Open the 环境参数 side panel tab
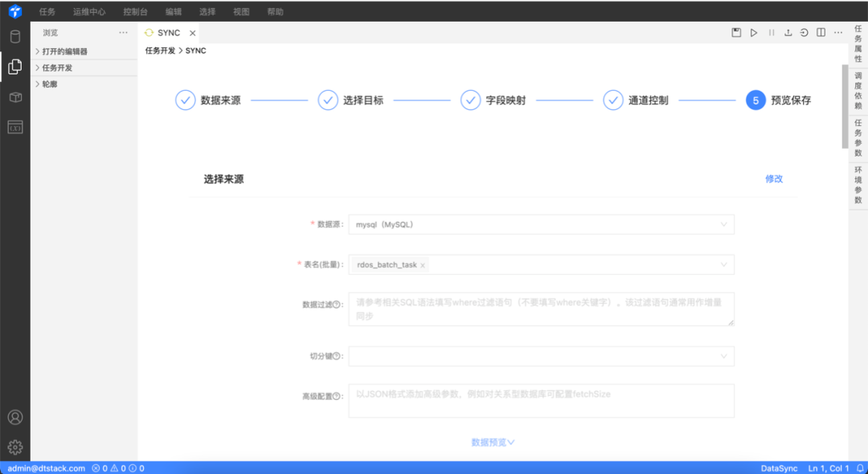The width and height of the screenshot is (868, 474). click(858, 186)
